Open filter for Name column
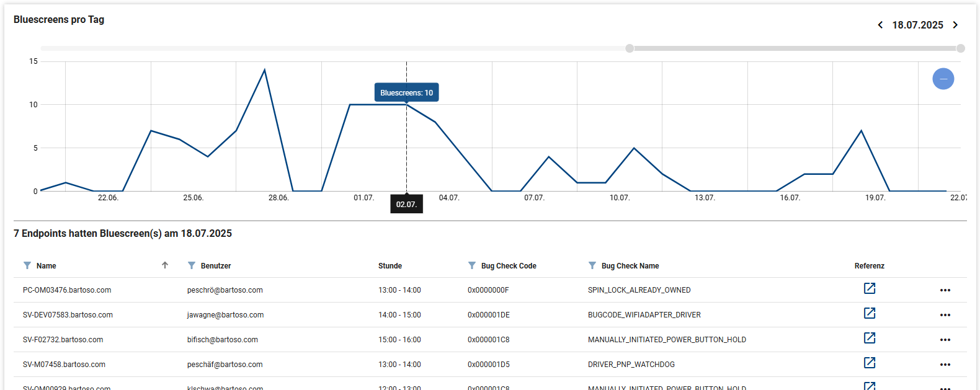 [x=27, y=265]
